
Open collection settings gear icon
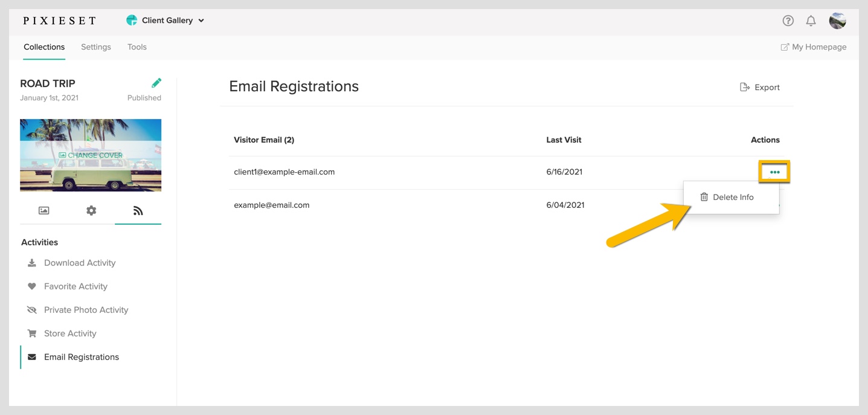(x=91, y=211)
